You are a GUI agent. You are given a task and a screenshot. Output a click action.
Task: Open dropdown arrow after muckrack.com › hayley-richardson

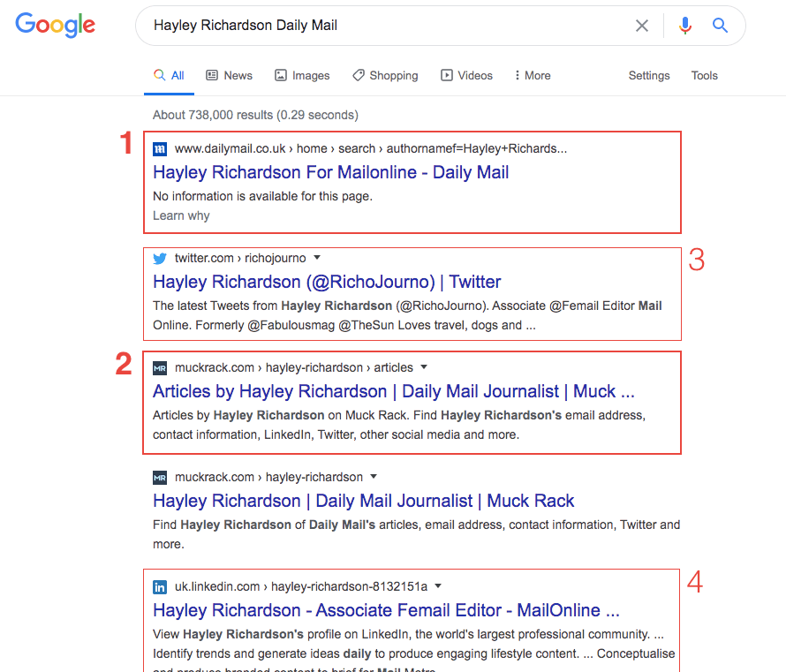pos(374,476)
